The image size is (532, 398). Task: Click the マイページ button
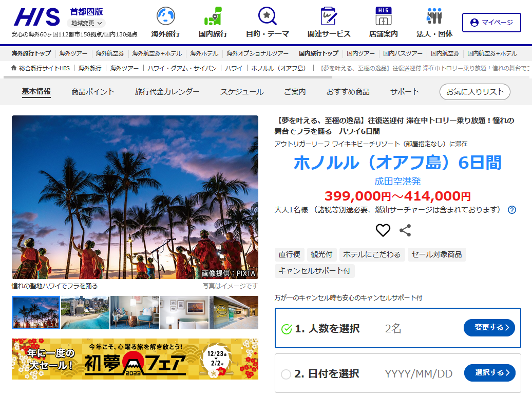tap(491, 23)
